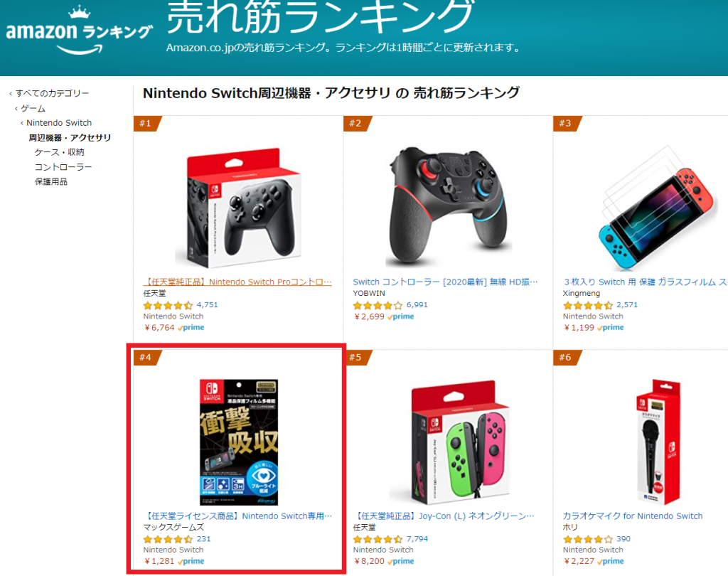Select 保護用品 subcategory
728x576 pixels.
click(51, 181)
